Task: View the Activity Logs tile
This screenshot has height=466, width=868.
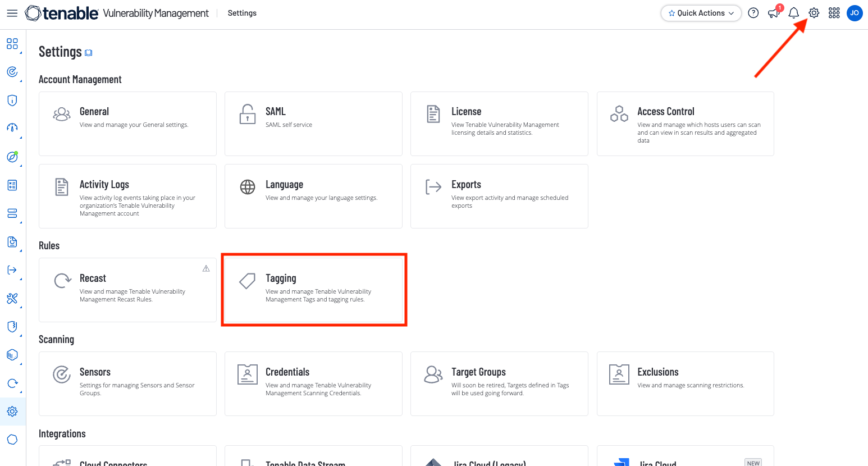Action: click(x=127, y=196)
